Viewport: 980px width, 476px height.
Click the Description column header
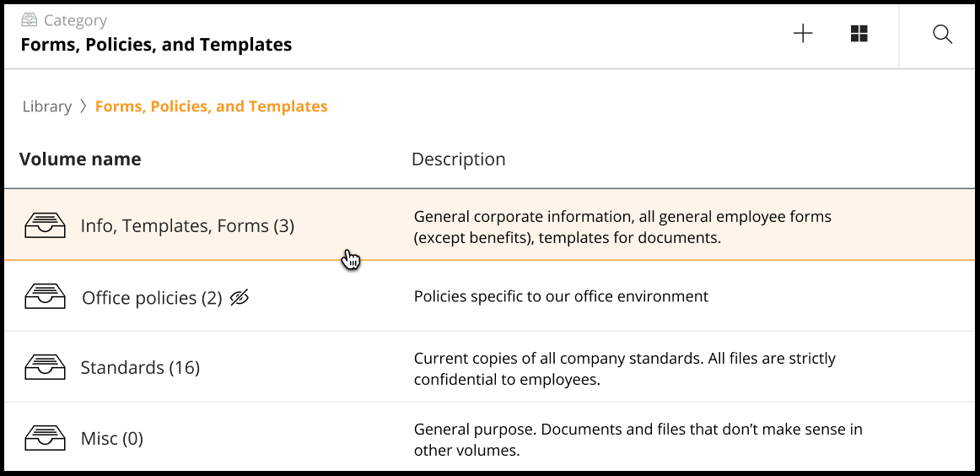coord(458,159)
